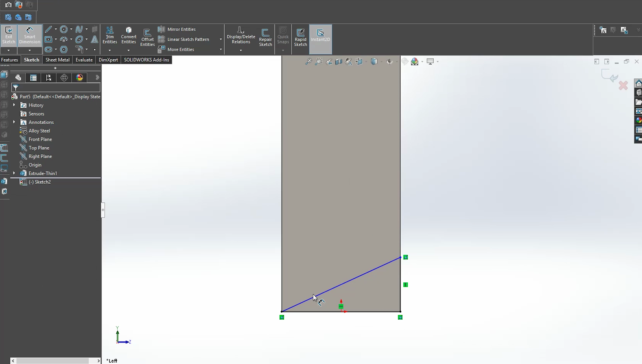642x364 pixels.
Task: Select the Centerpoint Arc tool
Action: click(64, 39)
